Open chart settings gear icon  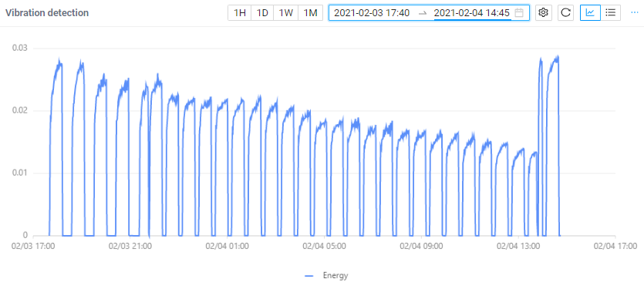click(544, 13)
